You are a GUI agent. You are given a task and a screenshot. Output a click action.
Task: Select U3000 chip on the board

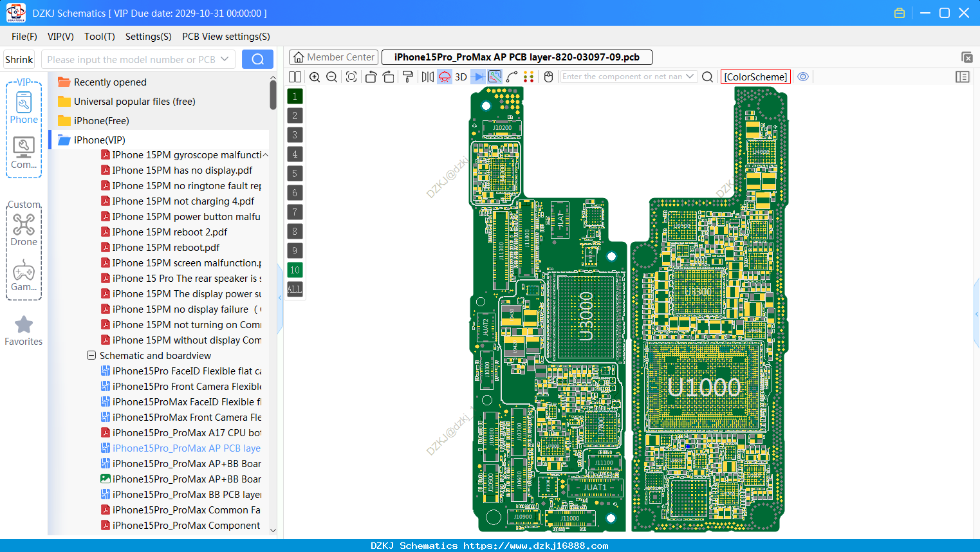586,316
